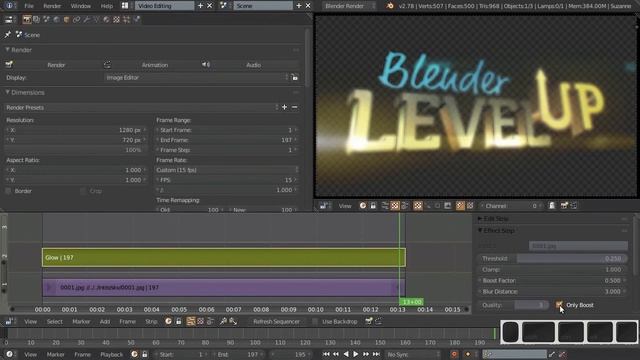
Task: Open the Help menu
Action: 107,6
